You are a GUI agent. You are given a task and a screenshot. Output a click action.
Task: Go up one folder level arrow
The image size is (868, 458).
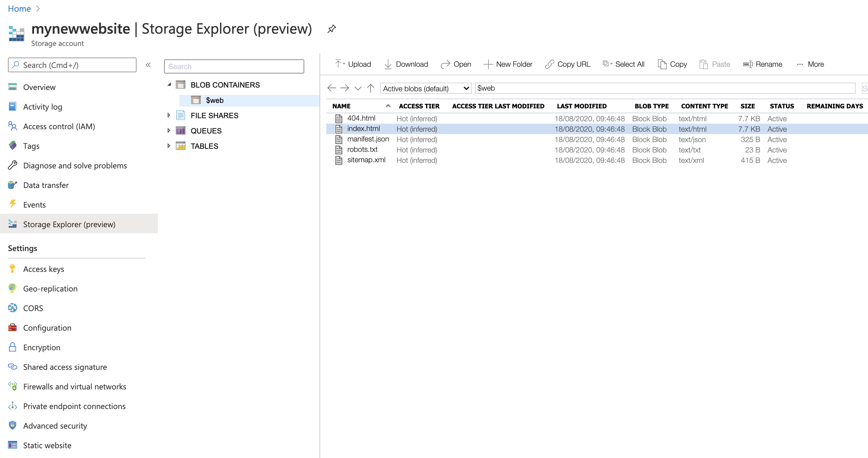371,88
